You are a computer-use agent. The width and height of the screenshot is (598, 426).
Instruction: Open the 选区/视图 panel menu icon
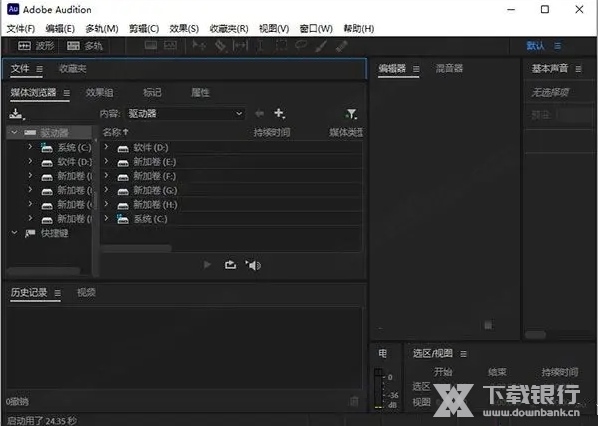click(463, 354)
